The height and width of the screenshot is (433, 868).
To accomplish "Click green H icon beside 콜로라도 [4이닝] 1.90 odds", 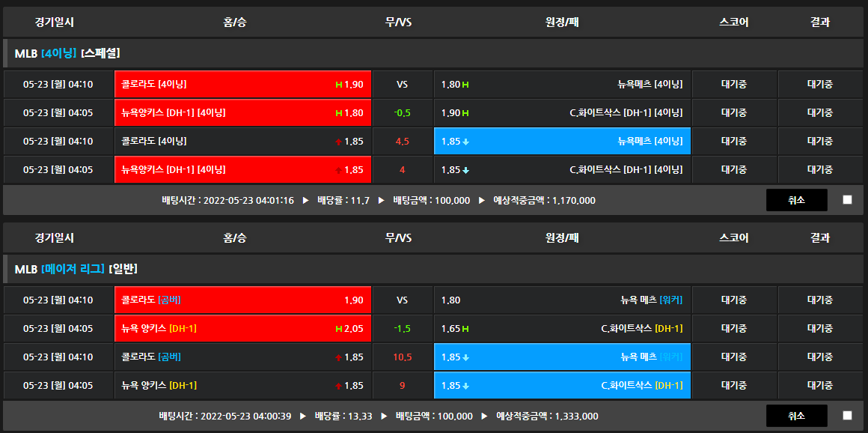I will pos(338,85).
